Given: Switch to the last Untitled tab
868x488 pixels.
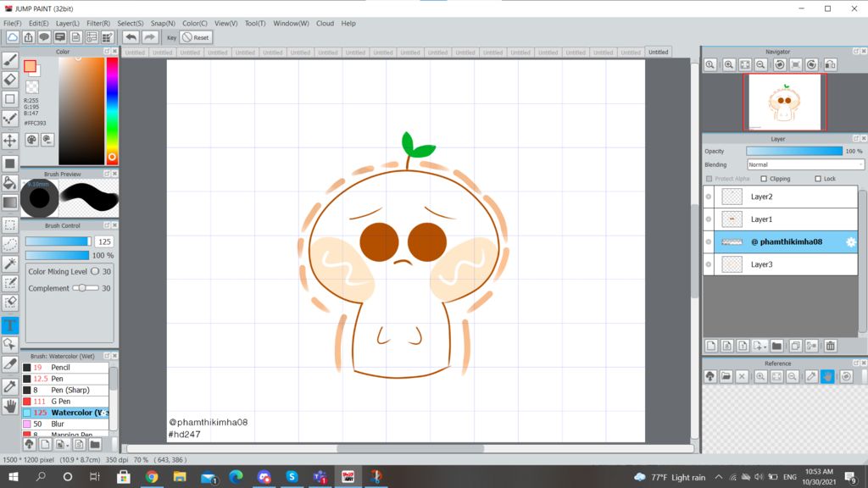Looking at the screenshot, I should pyautogui.click(x=658, y=52).
